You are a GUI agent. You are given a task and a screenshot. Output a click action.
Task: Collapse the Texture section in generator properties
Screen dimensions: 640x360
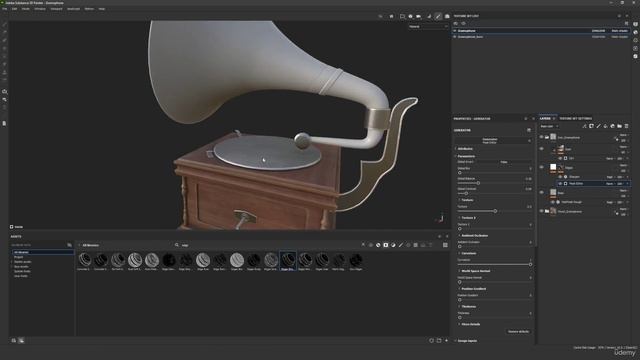click(466, 200)
